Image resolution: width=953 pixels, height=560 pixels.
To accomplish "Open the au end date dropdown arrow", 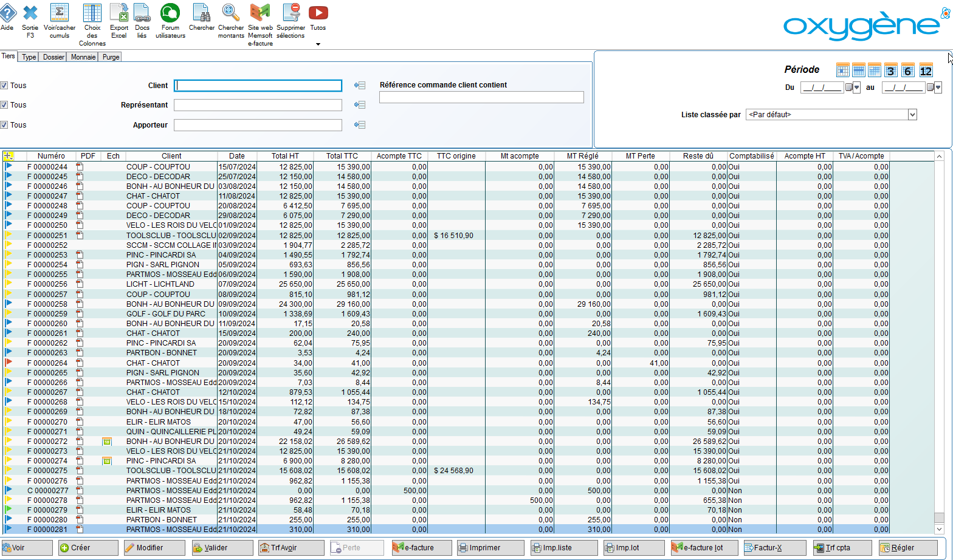I will pos(938,87).
